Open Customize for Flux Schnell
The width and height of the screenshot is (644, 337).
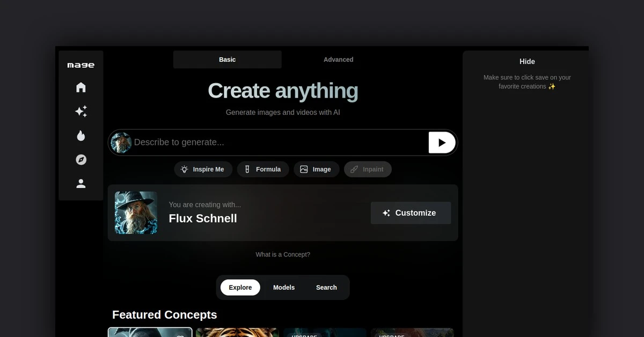click(411, 213)
